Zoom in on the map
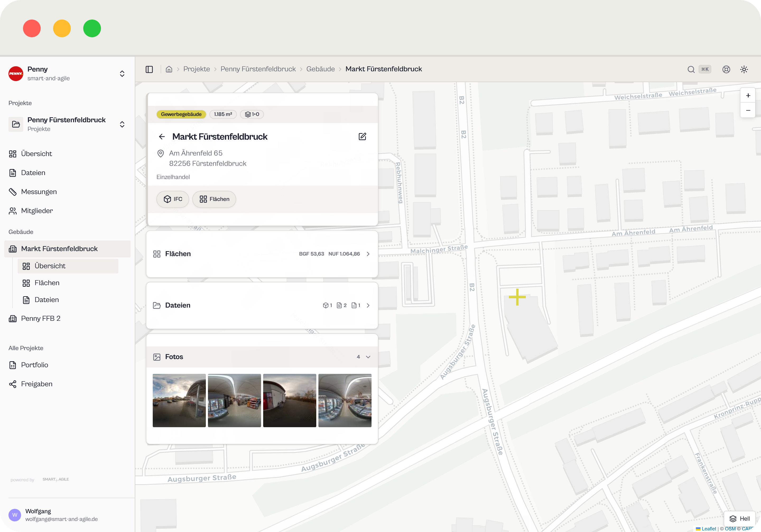 [x=748, y=95]
